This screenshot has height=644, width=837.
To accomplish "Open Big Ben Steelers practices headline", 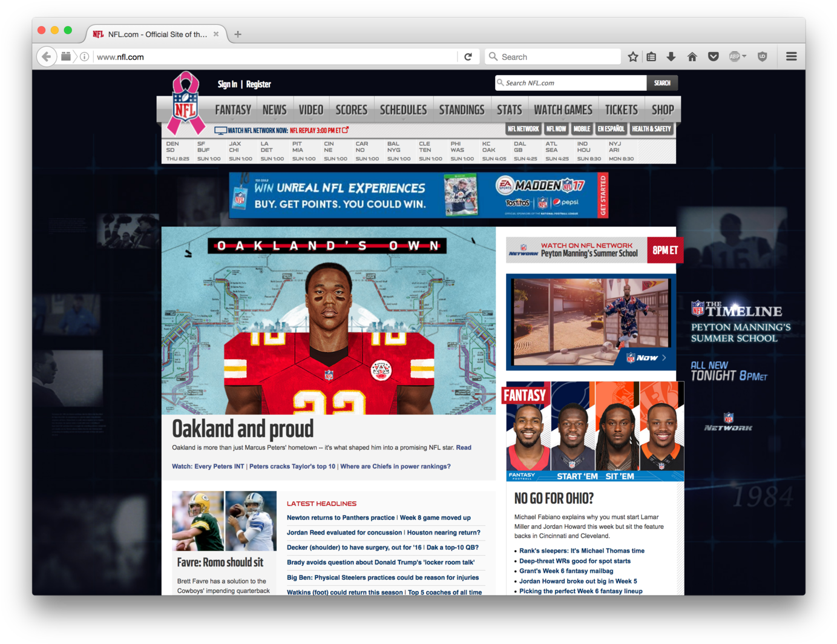I will [x=382, y=577].
